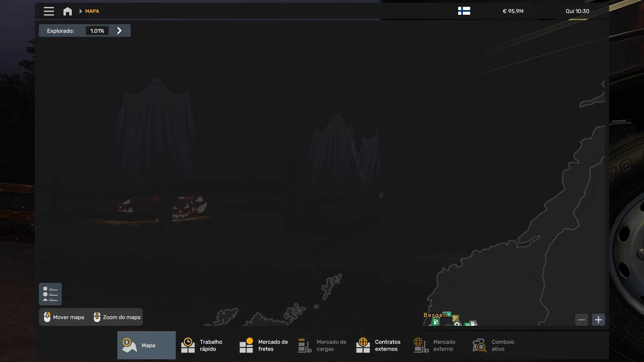Open the hamburger main menu
644x362 pixels.
click(49, 11)
